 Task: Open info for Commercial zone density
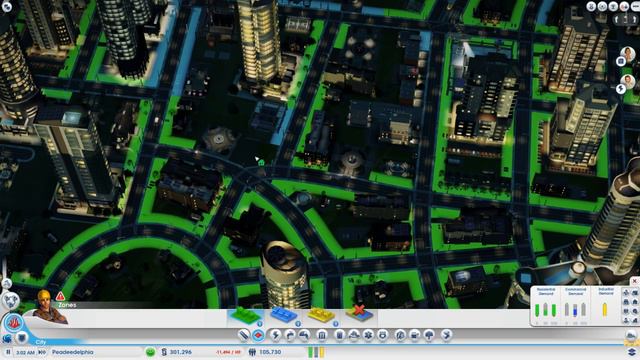coord(298,324)
